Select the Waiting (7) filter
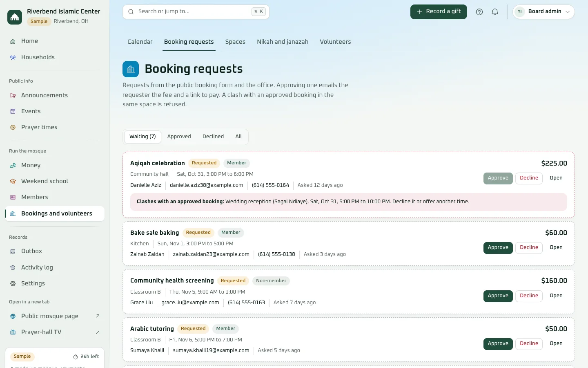Screen dimensions: 588x368 [x=143, y=137]
